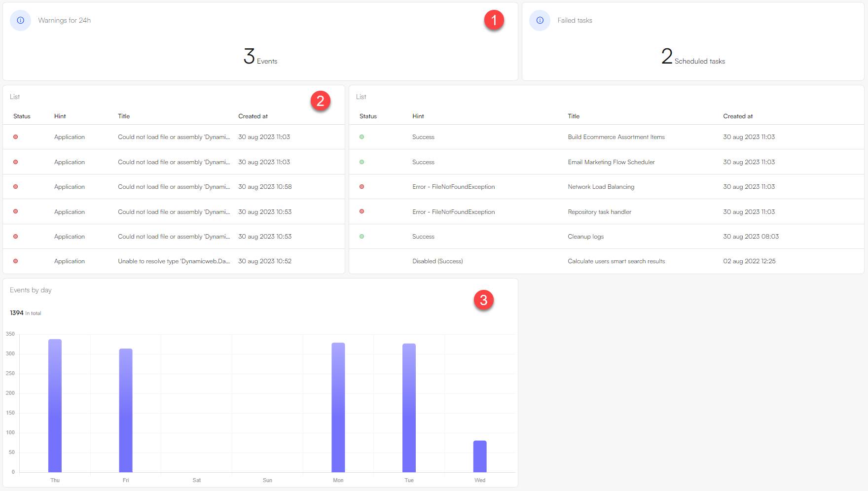The width and height of the screenshot is (868, 491).
Task: Click the 2 Scheduled tasks counter
Action: tap(693, 56)
